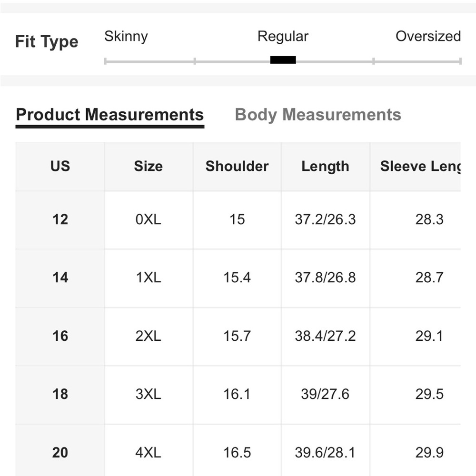Select the Oversized fit label
The image size is (476, 476).
click(428, 36)
